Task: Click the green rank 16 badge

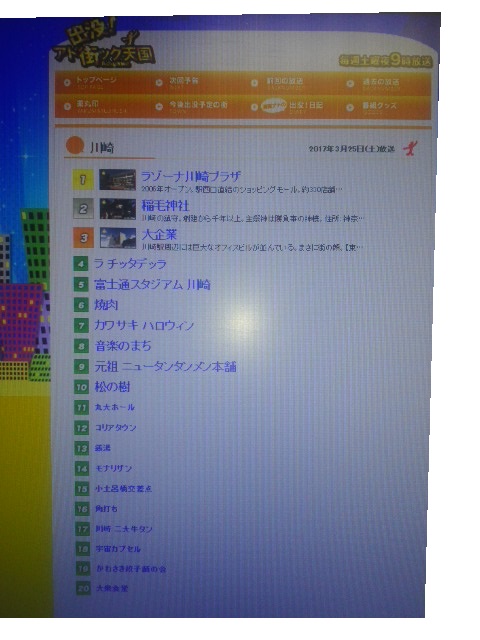Action: 82,509
